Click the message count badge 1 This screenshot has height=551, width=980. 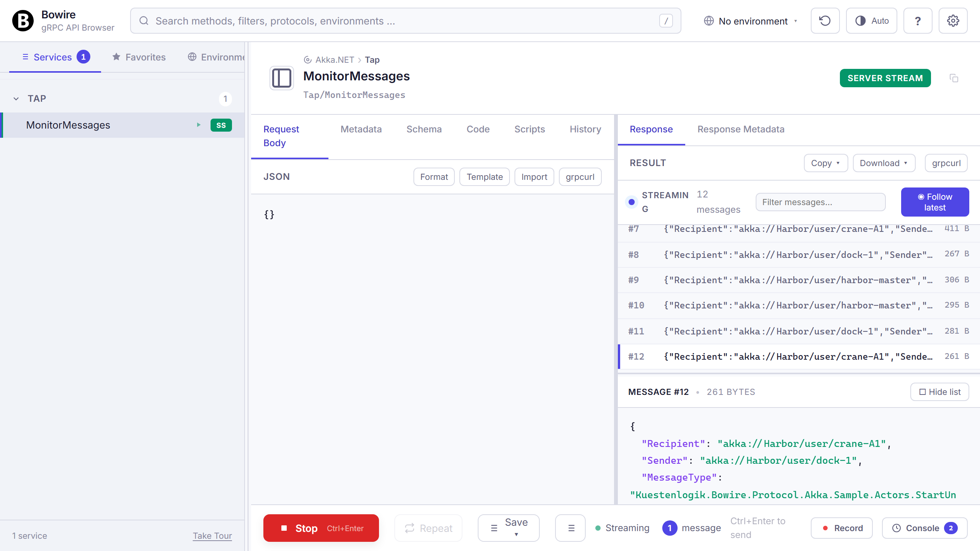pos(670,528)
